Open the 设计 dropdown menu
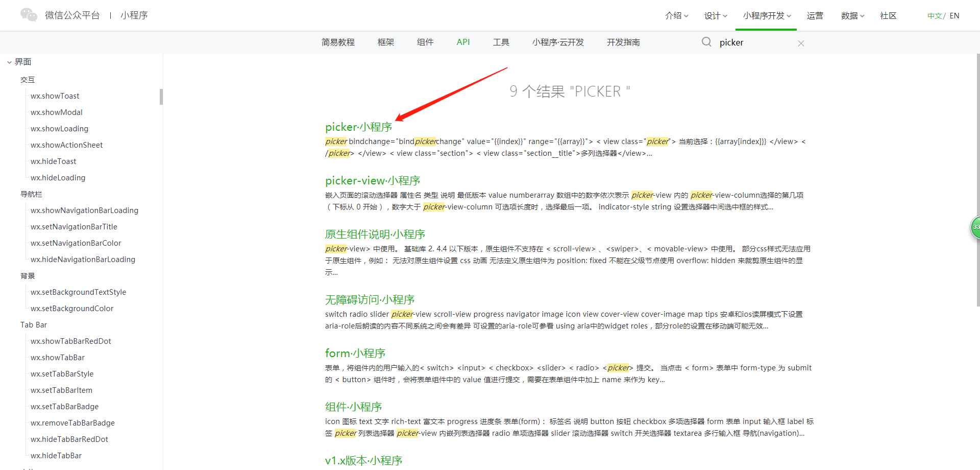Viewport: 980px width, 470px height. coord(716,16)
